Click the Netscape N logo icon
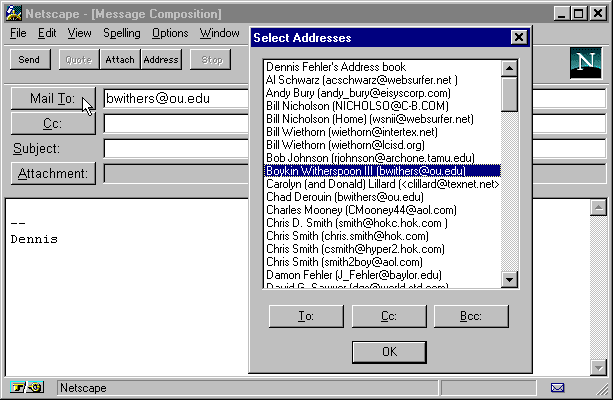The width and height of the screenshot is (613, 400). tap(583, 60)
